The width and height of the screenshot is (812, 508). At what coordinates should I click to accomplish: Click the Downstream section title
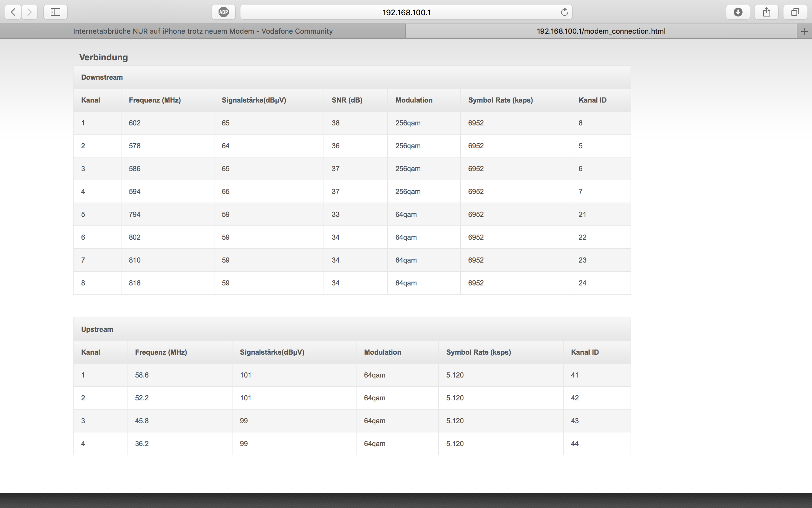coord(102,77)
